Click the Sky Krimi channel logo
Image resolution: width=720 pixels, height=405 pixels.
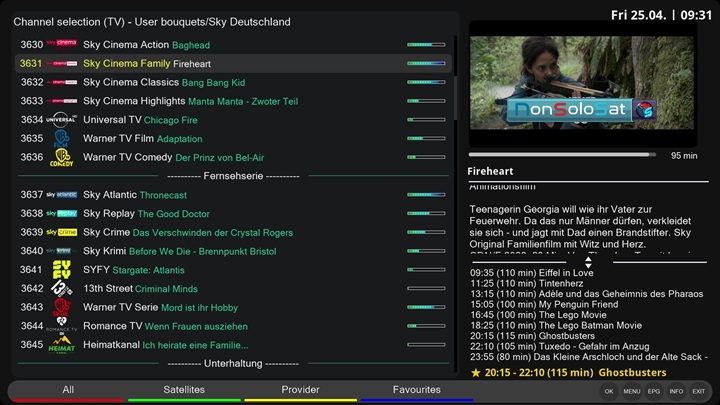point(62,251)
